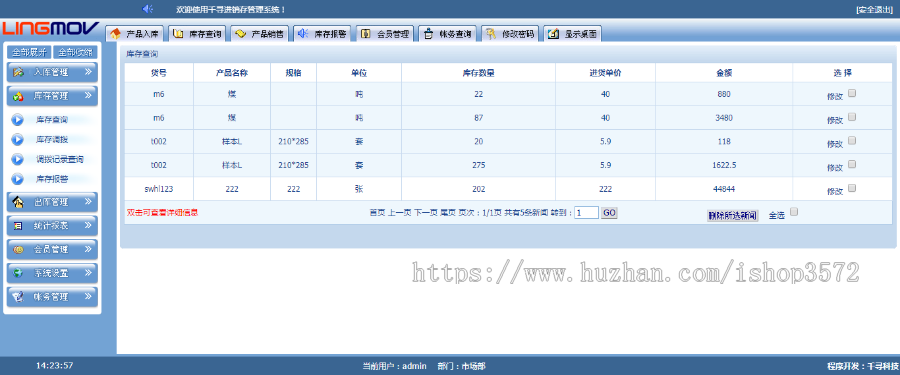Click the 上一页 previous page link

click(x=399, y=212)
